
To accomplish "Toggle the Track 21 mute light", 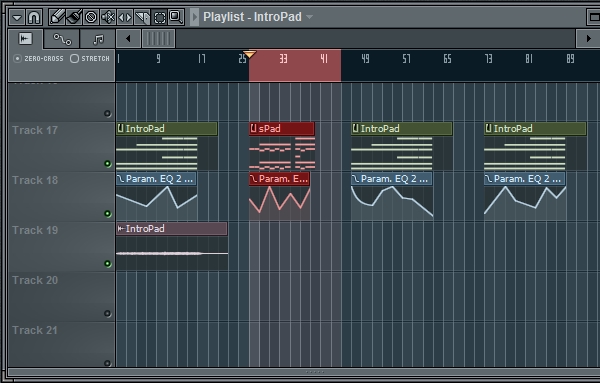I will pyautogui.click(x=108, y=363).
